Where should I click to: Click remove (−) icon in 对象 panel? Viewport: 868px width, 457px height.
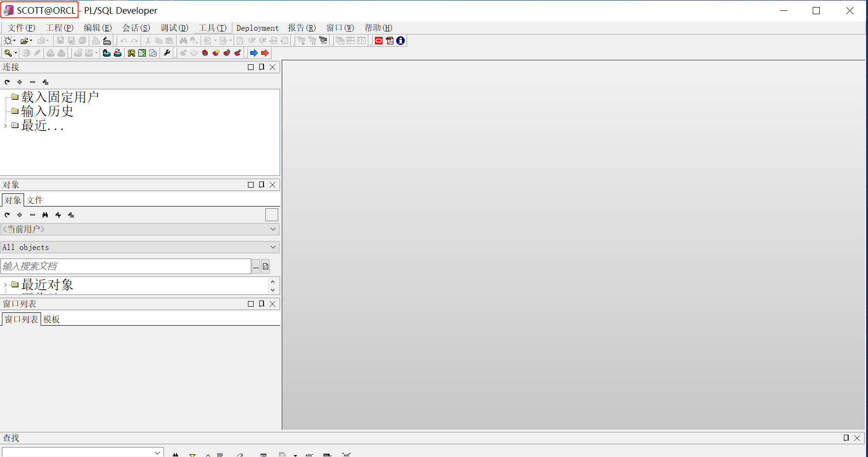click(x=33, y=215)
